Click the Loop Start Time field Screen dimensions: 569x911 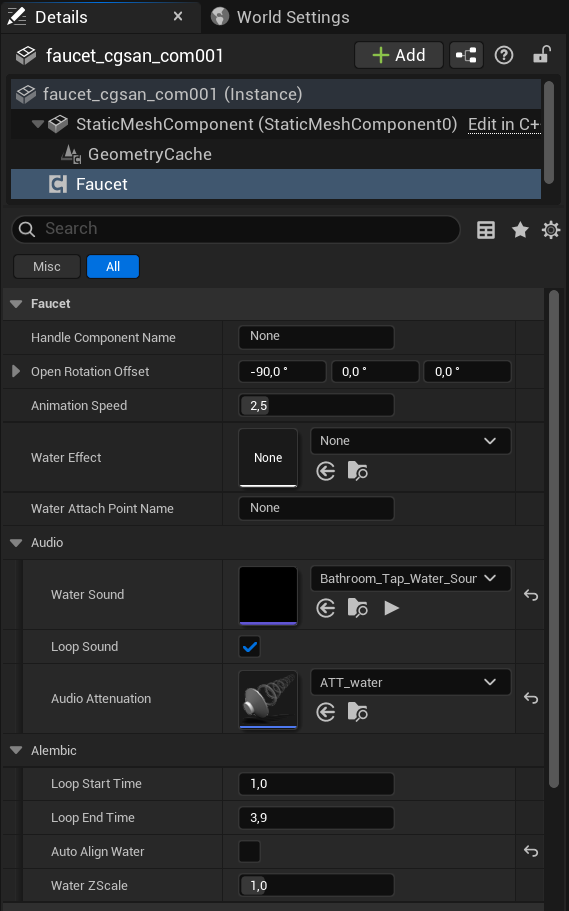click(x=316, y=784)
